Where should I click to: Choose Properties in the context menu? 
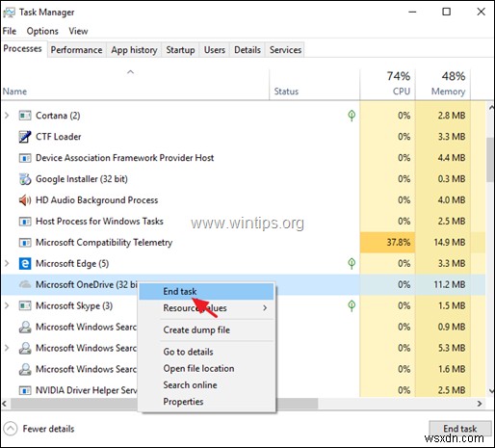click(206, 402)
